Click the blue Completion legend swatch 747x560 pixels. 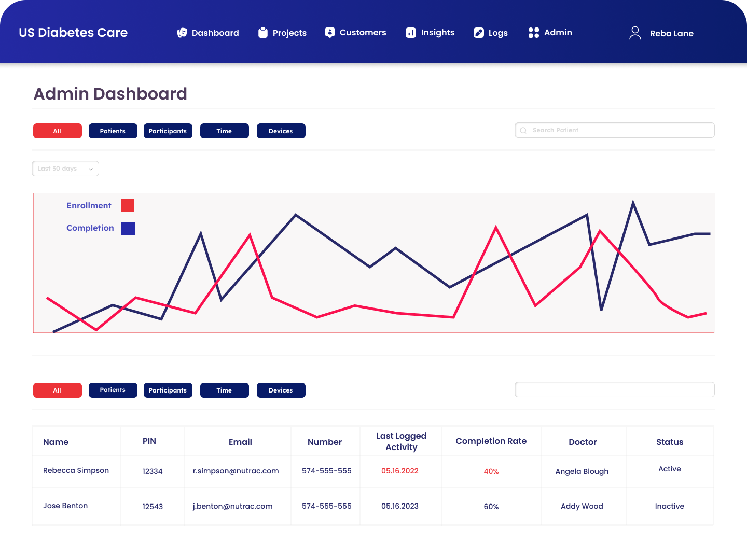click(x=128, y=229)
